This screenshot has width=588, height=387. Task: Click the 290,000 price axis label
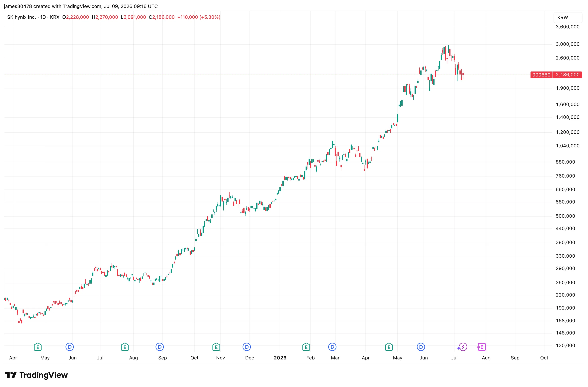coord(565,268)
